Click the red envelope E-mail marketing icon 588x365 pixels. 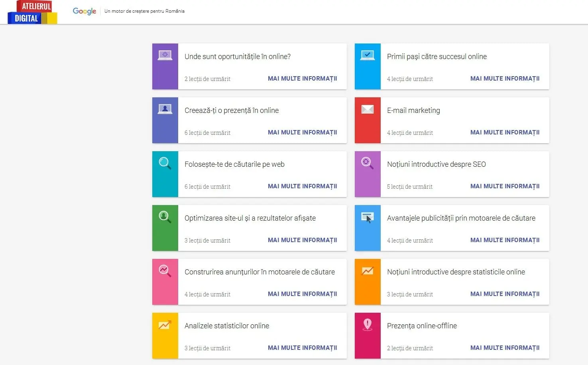coord(367,109)
